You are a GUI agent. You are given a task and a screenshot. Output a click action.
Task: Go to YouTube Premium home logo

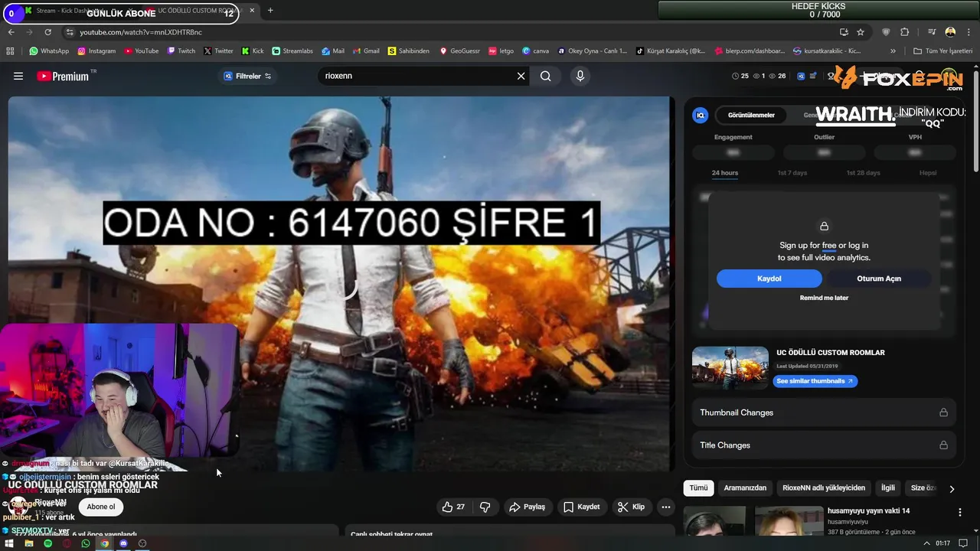pos(63,76)
